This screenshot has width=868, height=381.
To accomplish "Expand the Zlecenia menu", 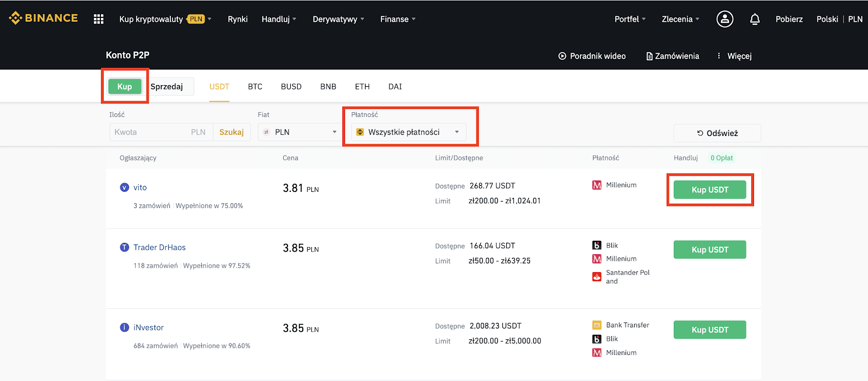I will [x=680, y=19].
